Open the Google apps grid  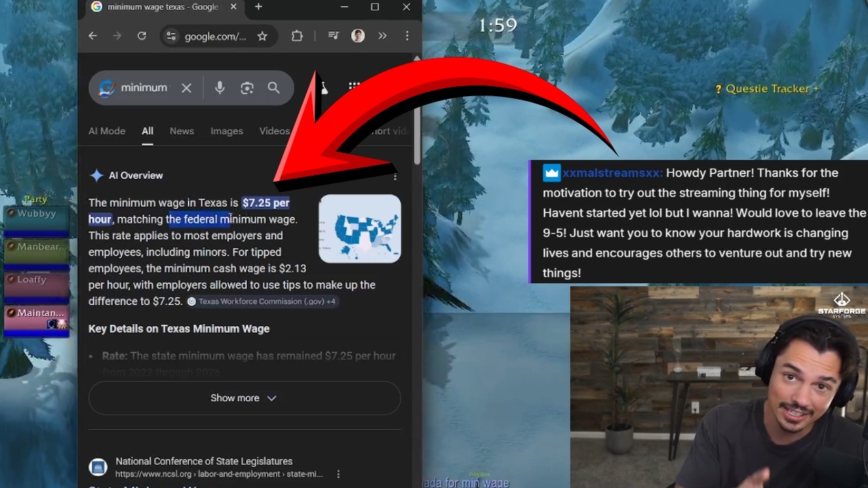[354, 87]
